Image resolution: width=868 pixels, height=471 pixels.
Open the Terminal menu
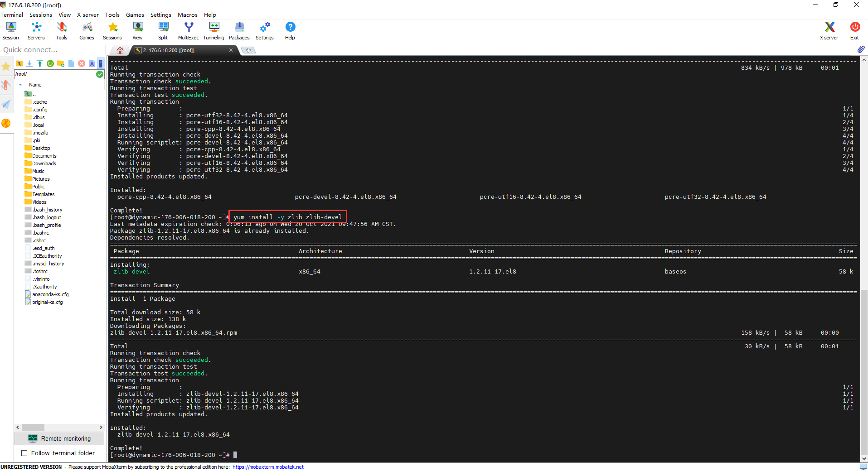point(12,15)
